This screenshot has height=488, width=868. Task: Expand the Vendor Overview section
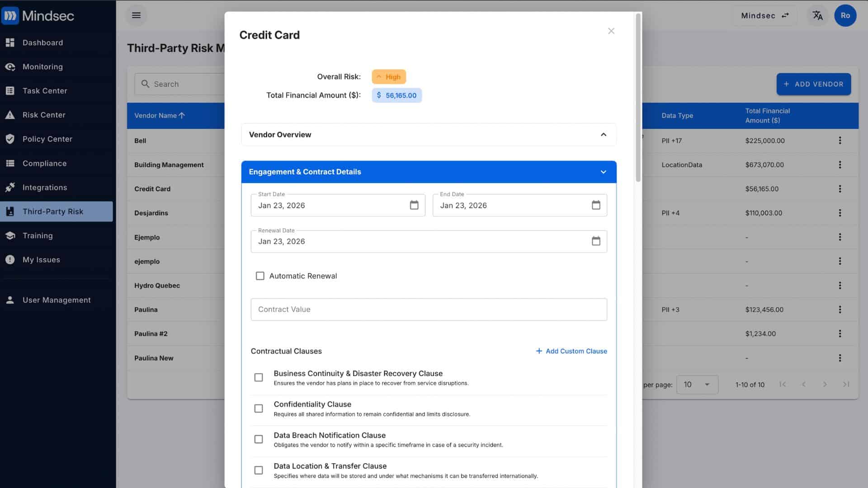click(x=429, y=135)
